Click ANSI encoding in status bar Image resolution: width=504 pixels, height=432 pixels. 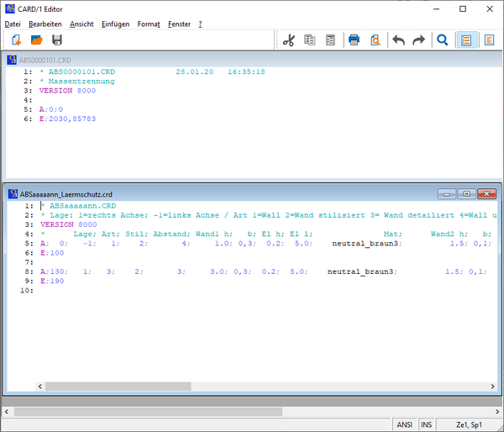pos(404,425)
